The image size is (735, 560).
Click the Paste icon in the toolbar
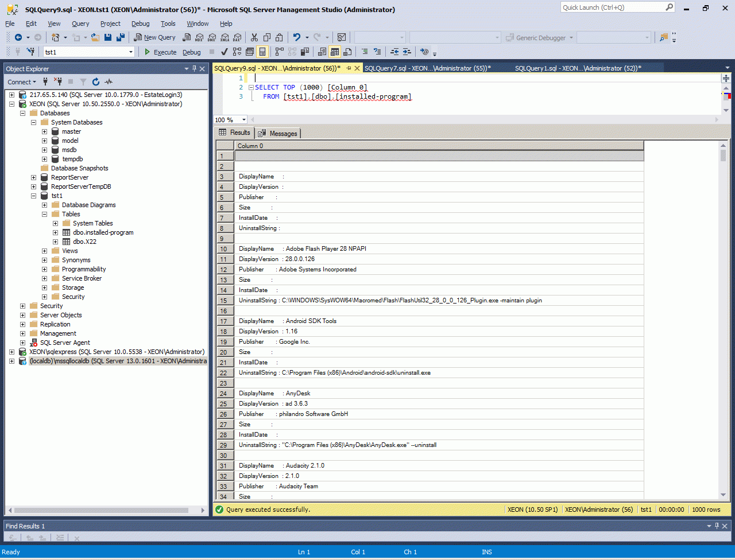pos(280,37)
